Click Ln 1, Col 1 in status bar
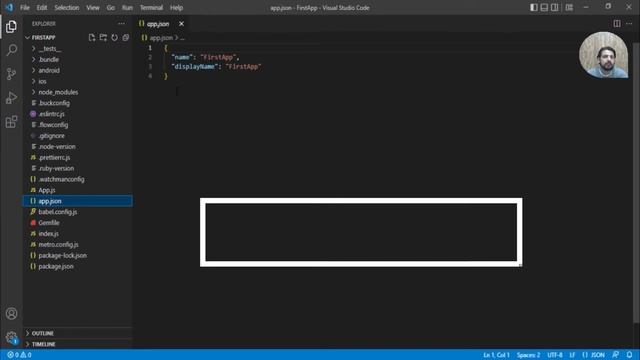 point(496,355)
